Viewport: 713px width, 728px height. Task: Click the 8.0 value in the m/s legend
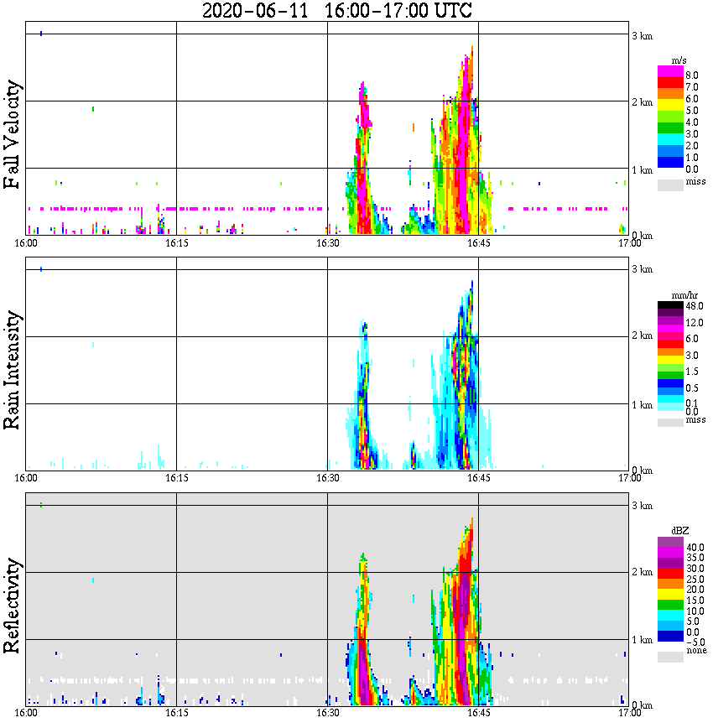(692, 75)
